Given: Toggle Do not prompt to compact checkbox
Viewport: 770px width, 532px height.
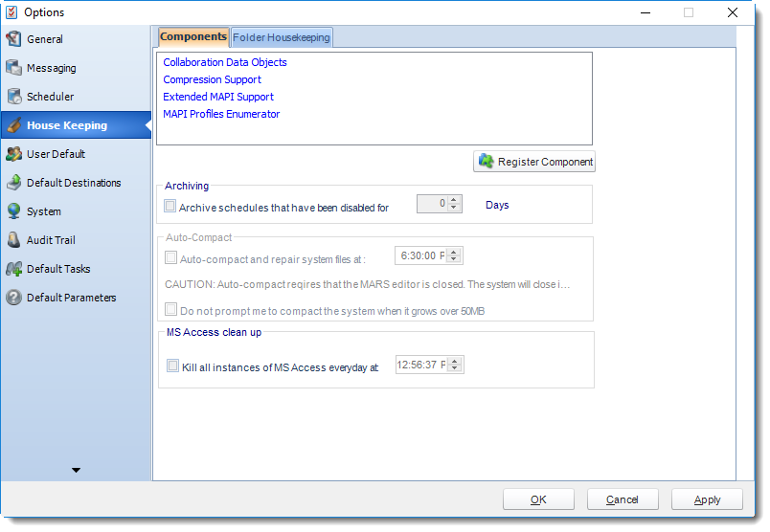Looking at the screenshot, I should 170,309.
